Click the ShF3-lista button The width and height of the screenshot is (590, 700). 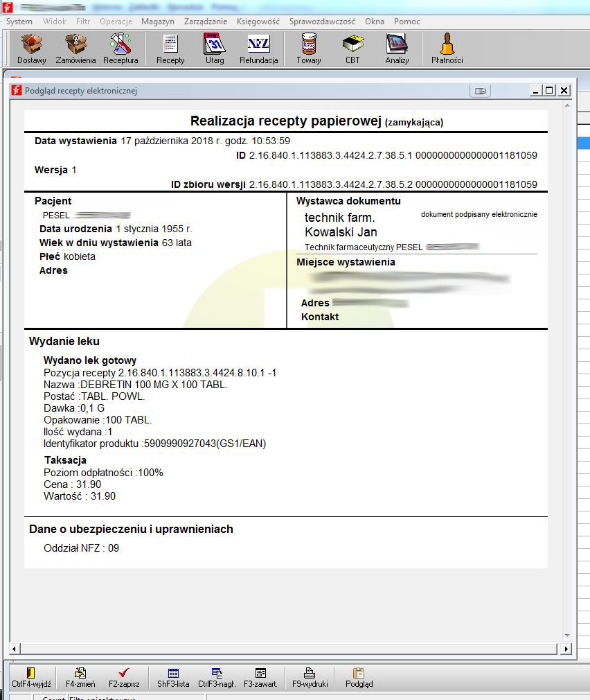173,677
